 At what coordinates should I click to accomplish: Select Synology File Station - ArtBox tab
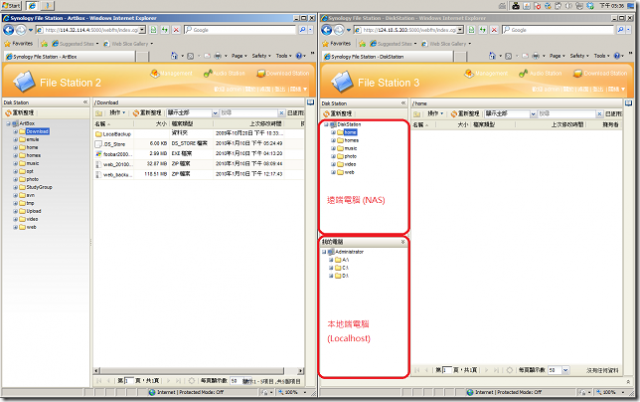coord(69,57)
